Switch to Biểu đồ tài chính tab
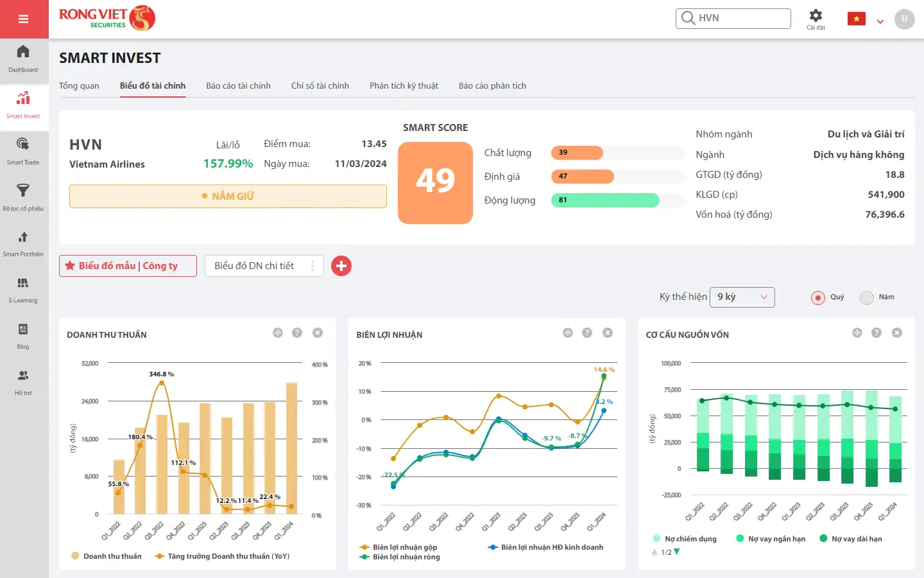This screenshot has height=578, width=924. coord(153,85)
